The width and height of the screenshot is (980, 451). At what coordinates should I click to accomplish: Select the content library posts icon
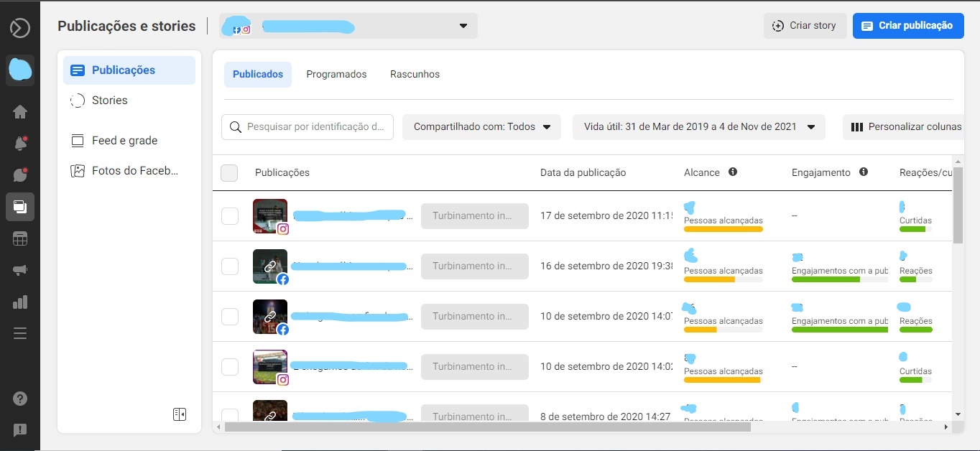click(20, 207)
